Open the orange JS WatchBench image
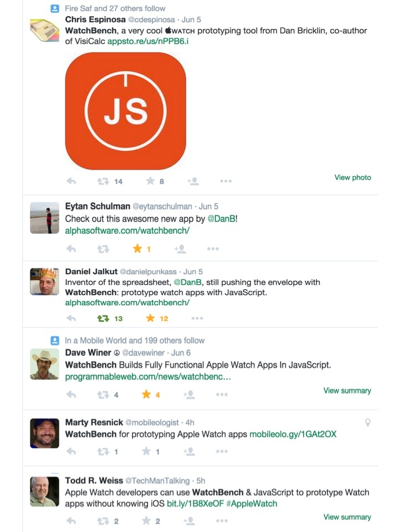Image resolution: width=399 pixels, height=532 pixels. point(126,111)
